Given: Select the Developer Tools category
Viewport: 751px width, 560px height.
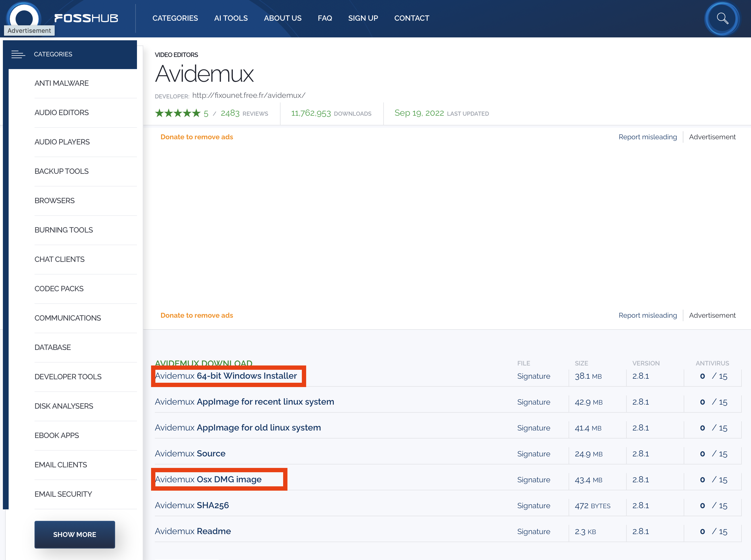Looking at the screenshot, I should click(68, 377).
